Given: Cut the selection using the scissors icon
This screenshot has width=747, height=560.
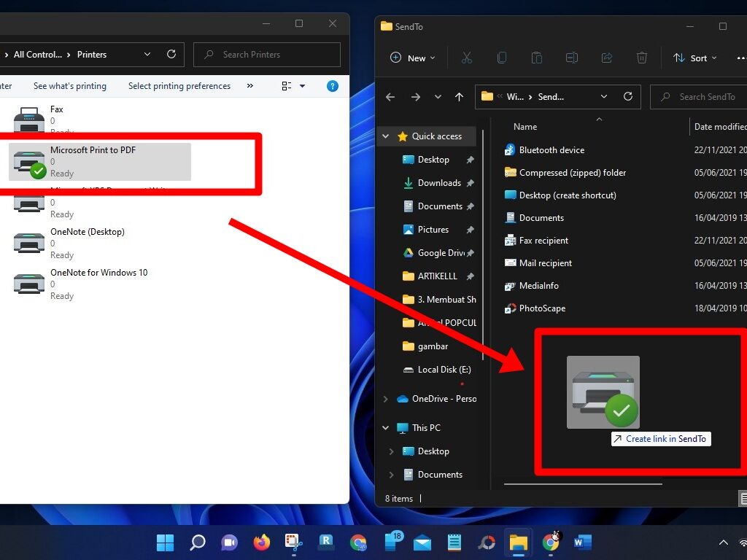Looking at the screenshot, I should tap(466, 58).
